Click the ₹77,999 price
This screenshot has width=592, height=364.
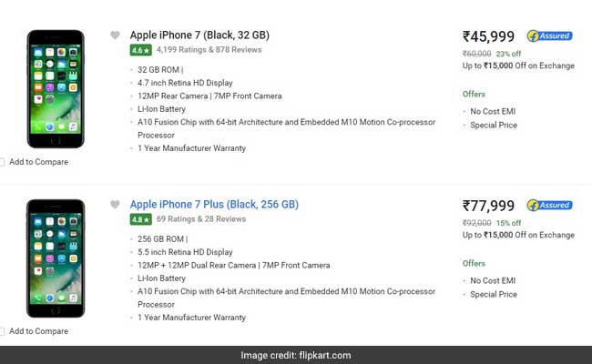489,207
